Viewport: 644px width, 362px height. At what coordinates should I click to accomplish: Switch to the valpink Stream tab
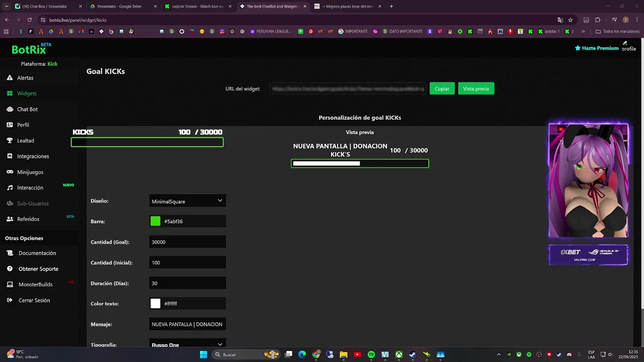[x=198, y=7]
